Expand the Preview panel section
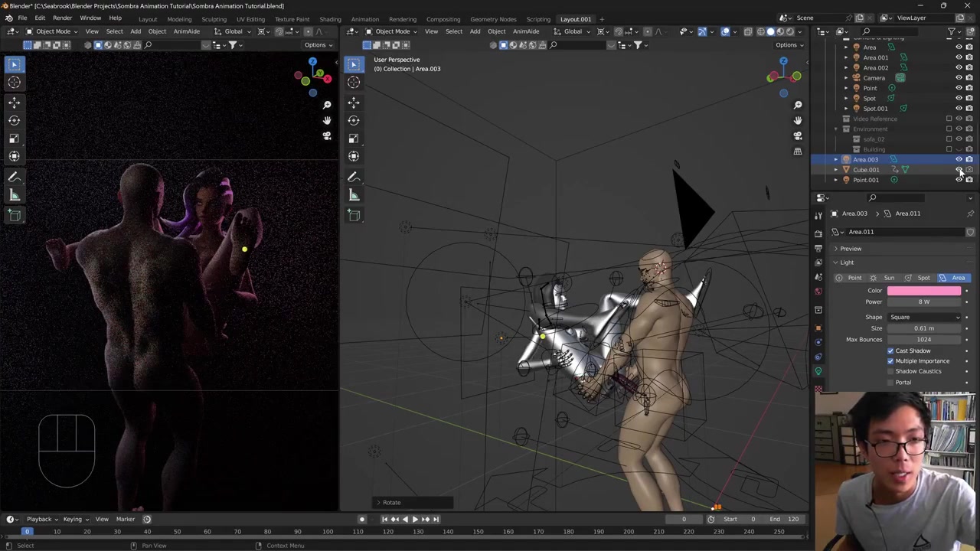This screenshot has height=551, width=980. (850, 249)
